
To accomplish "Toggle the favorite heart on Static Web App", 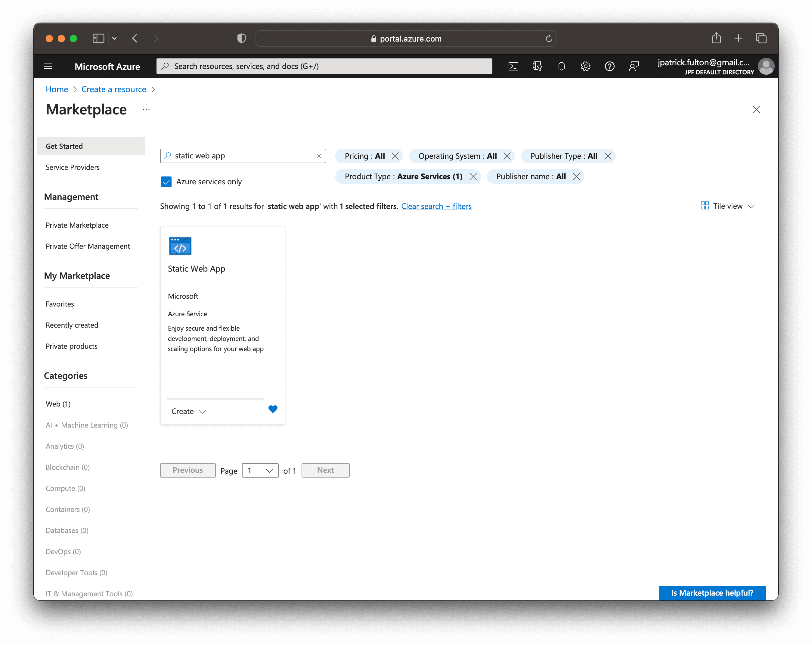I will pyautogui.click(x=273, y=409).
